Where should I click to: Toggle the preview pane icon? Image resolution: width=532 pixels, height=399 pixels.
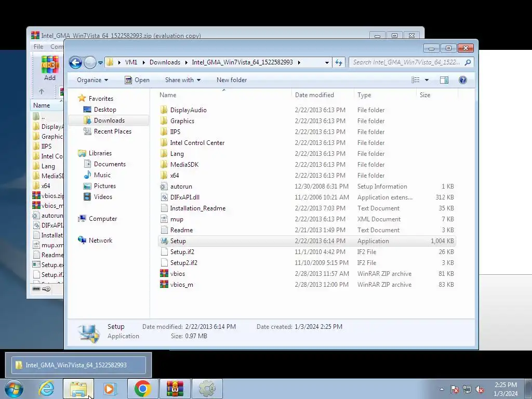pyautogui.click(x=444, y=80)
